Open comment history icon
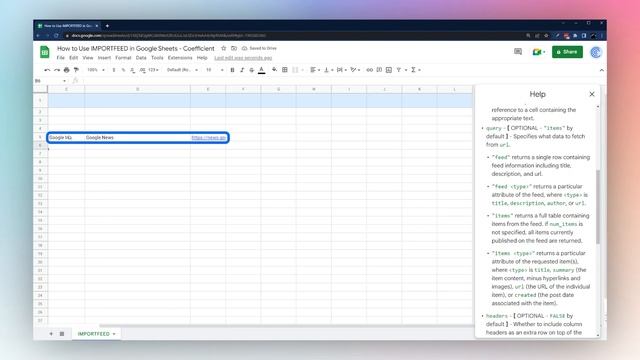Image resolution: width=640 pixels, height=360 pixels. (x=518, y=52)
